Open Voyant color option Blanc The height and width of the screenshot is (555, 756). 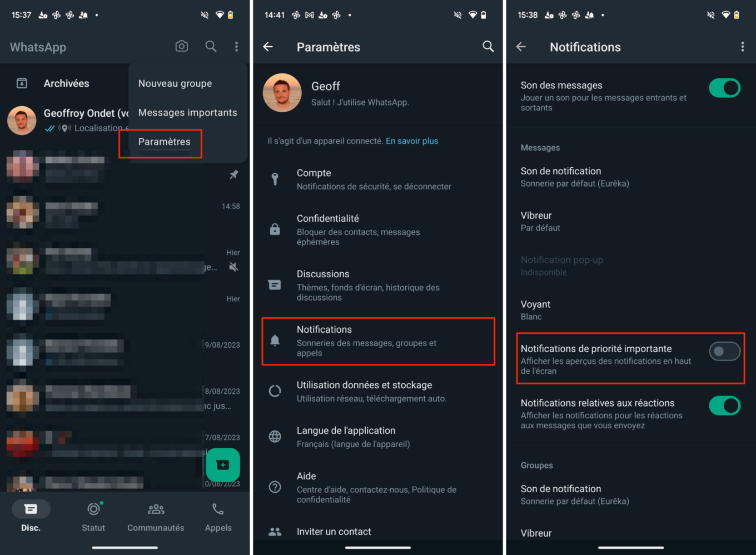[631, 310]
